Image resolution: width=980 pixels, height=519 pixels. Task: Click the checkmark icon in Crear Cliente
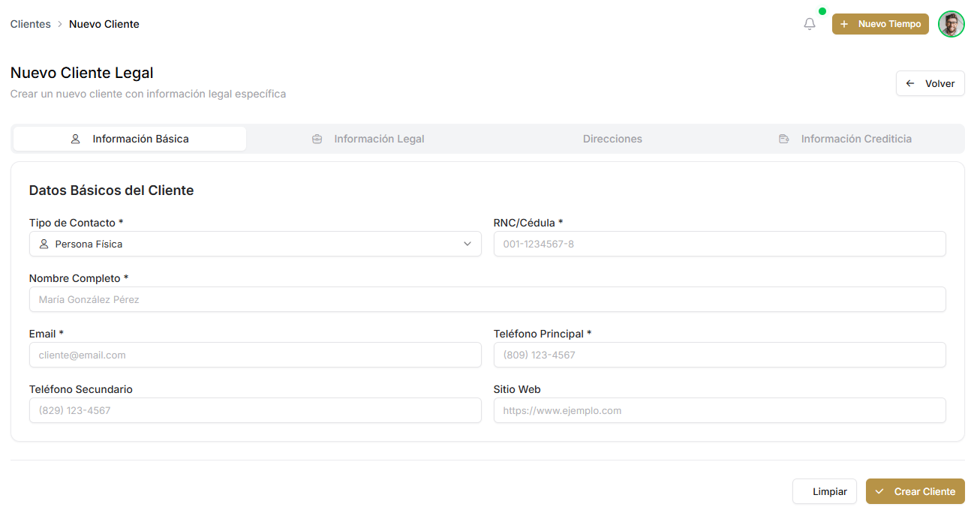tap(879, 491)
